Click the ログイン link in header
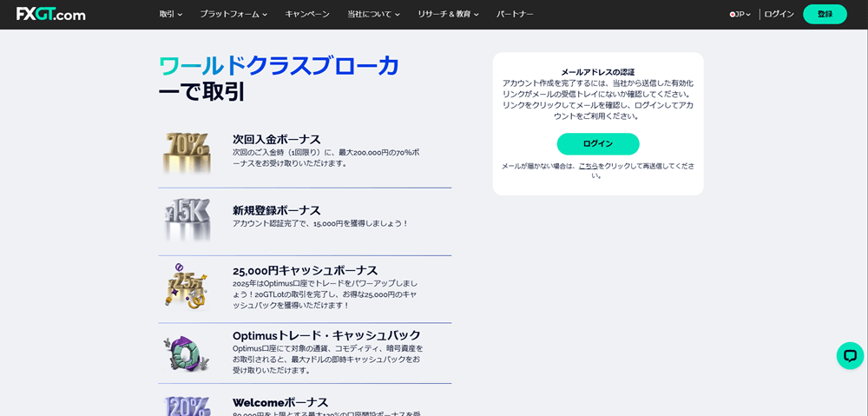 coord(779,15)
